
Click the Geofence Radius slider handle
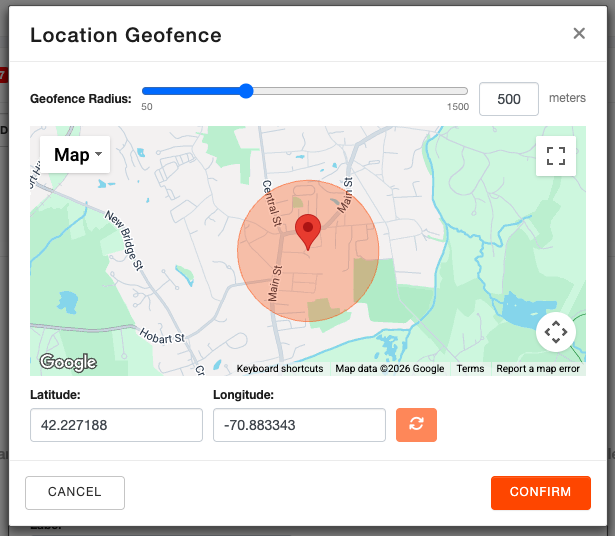[246, 91]
